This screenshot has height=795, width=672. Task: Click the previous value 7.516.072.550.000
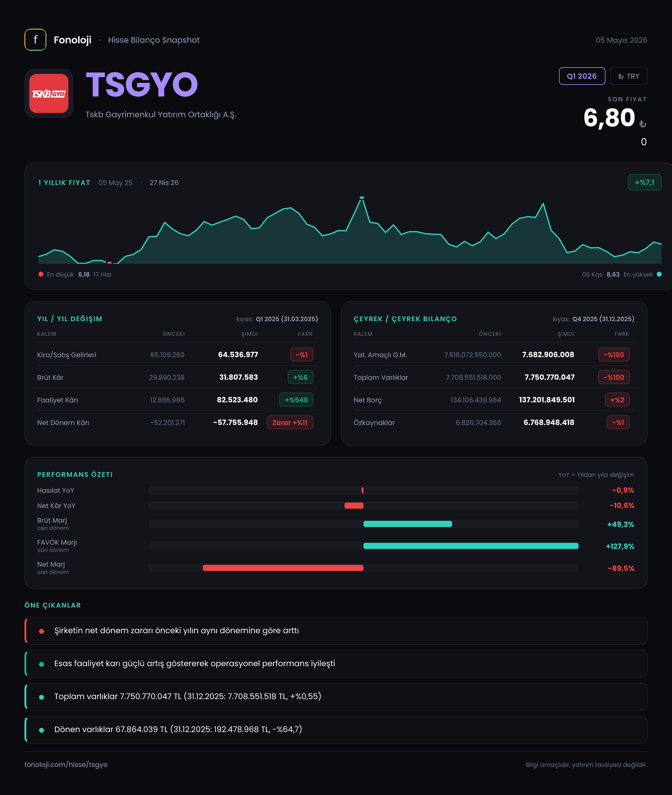472,355
